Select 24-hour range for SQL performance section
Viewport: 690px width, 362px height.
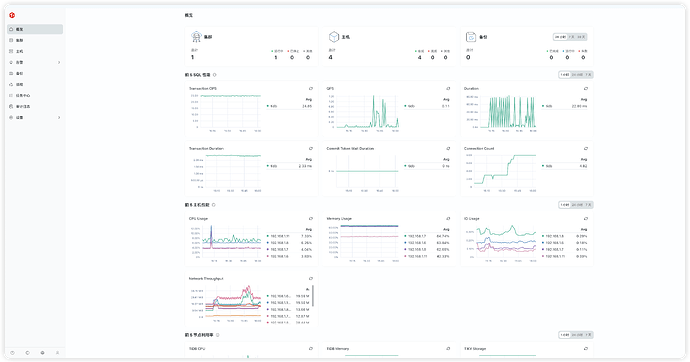[x=577, y=75]
